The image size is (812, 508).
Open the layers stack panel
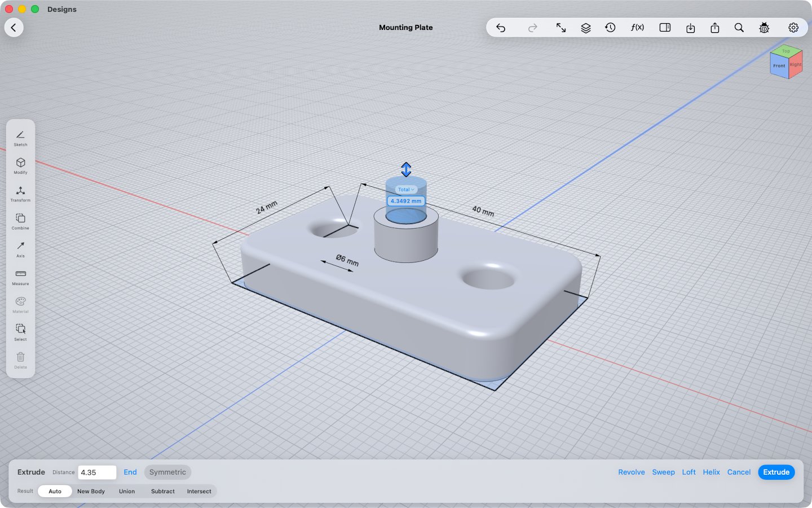(586, 28)
